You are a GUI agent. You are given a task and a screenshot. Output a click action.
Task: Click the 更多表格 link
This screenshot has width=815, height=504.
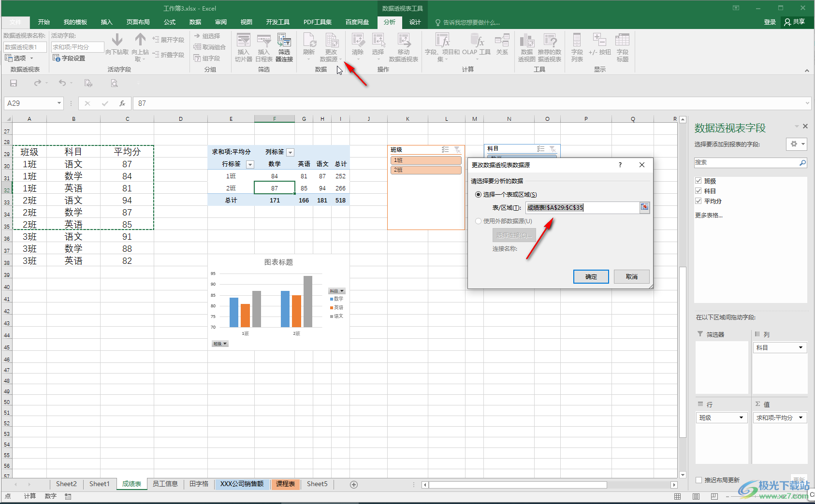pyautogui.click(x=709, y=215)
